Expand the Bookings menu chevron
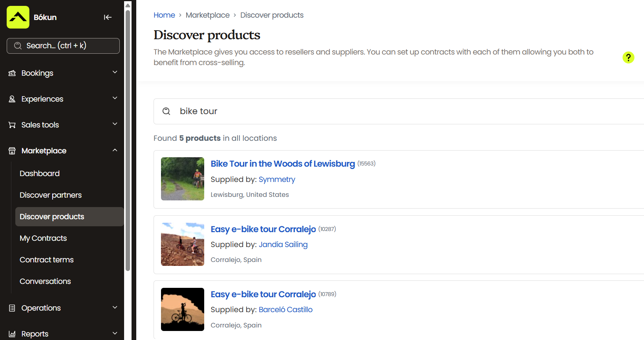The width and height of the screenshot is (644, 340). [115, 72]
